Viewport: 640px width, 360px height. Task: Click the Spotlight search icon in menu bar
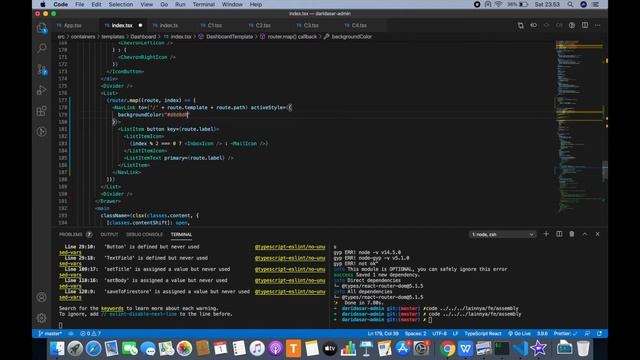tap(570, 4)
